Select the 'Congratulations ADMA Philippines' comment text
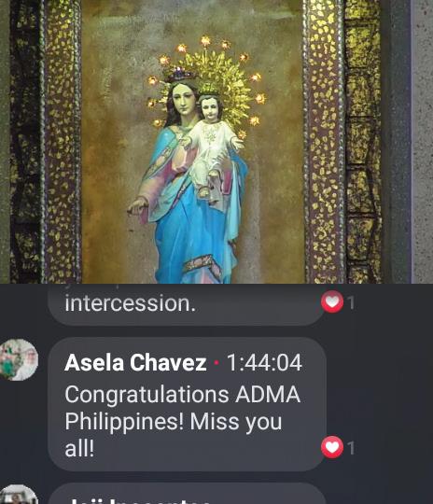Screen dimensions: 433x504 (183, 421)
